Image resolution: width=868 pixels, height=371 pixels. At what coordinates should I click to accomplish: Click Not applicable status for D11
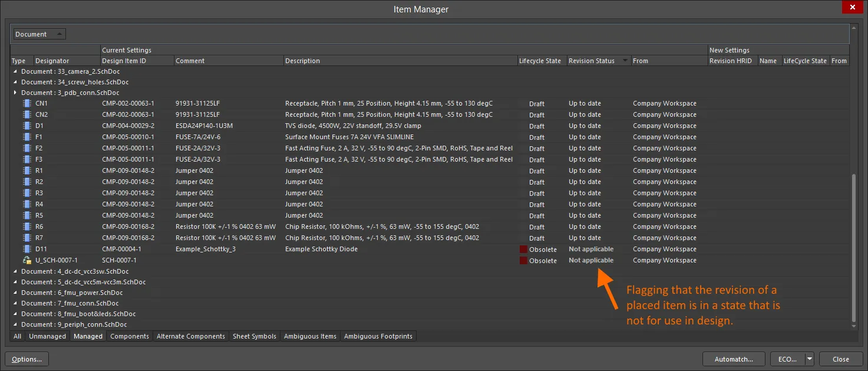(x=591, y=249)
